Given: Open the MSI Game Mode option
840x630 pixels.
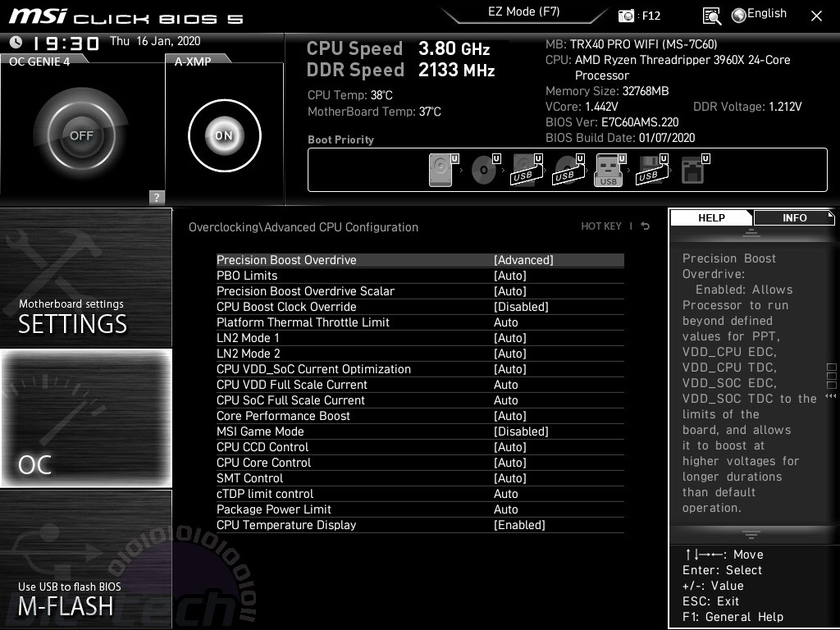Looking at the screenshot, I should pyautogui.click(x=420, y=431).
